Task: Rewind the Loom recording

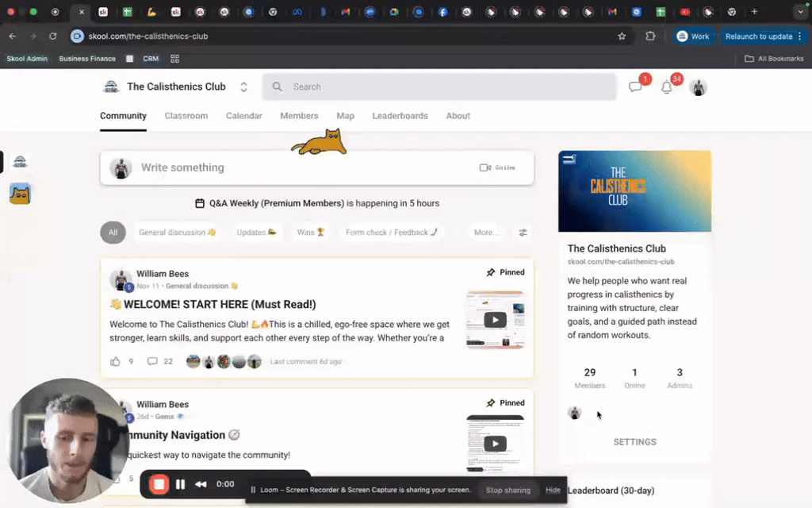Action: click(x=201, y=484)
